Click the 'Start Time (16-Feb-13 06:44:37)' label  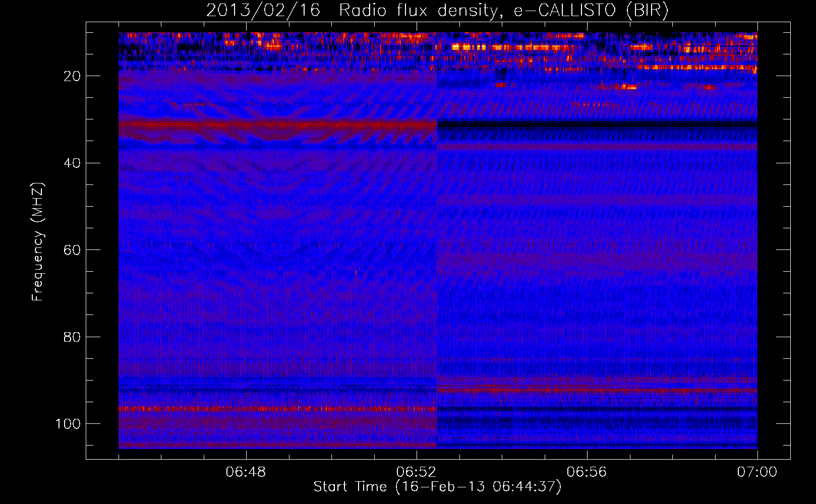[437, 487]
